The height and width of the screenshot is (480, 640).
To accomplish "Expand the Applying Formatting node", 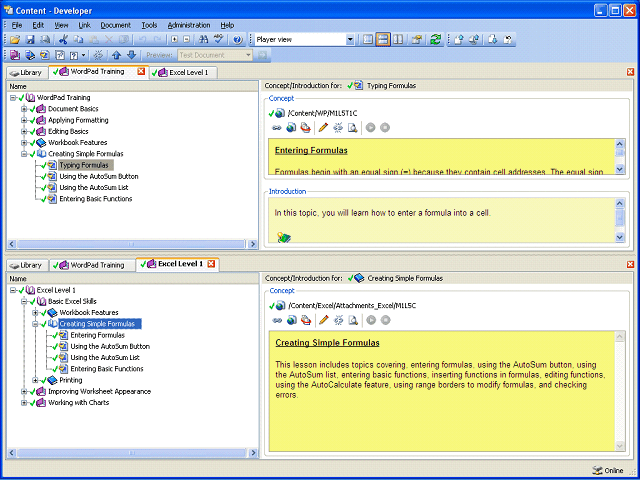I will coord(24,120).
